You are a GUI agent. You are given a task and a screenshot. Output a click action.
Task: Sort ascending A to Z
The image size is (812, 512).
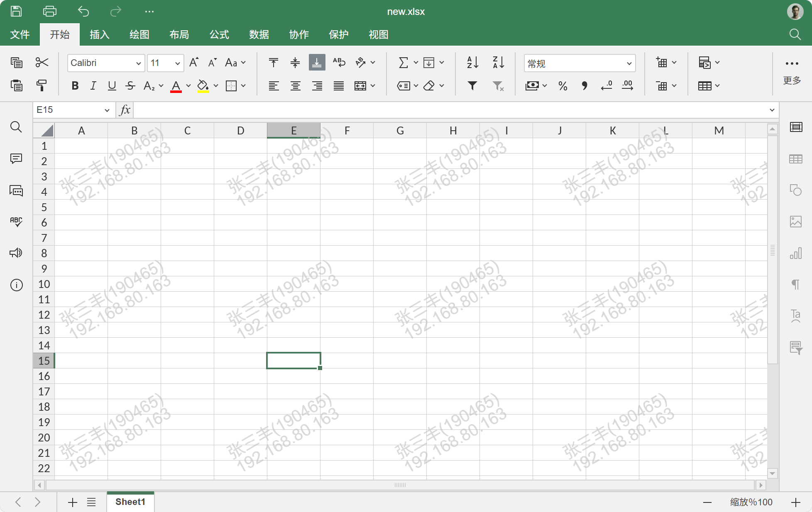click(x=472, y=63)
